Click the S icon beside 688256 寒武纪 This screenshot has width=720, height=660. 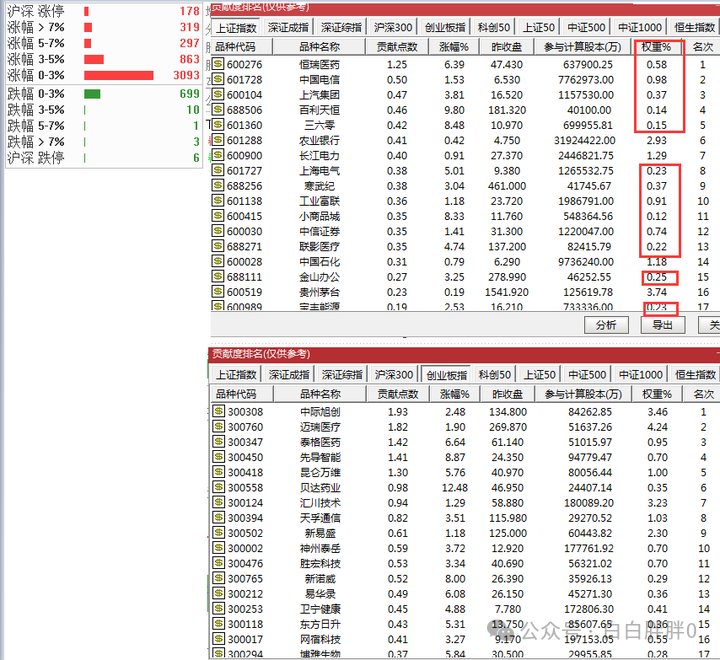(218, 185)
